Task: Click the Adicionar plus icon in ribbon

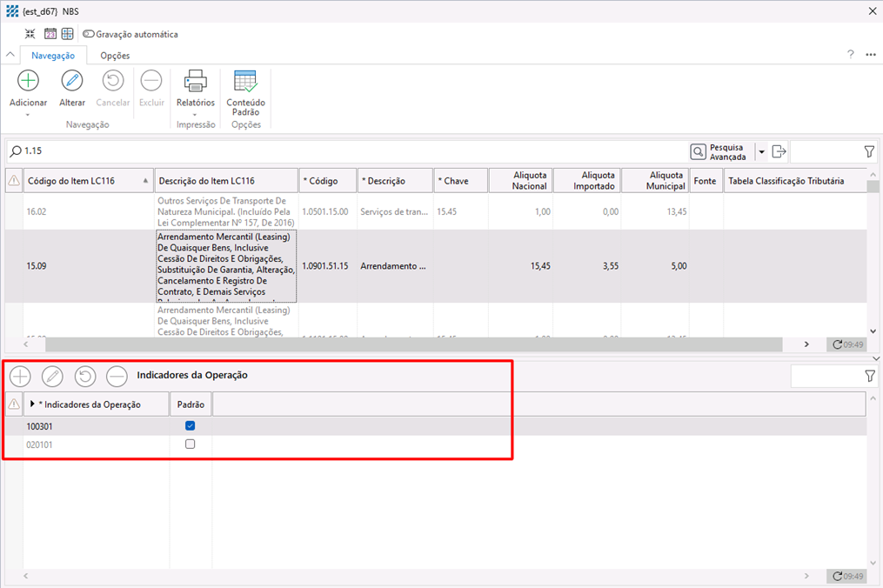Action: pyautogui.click(x=28, y=81)
